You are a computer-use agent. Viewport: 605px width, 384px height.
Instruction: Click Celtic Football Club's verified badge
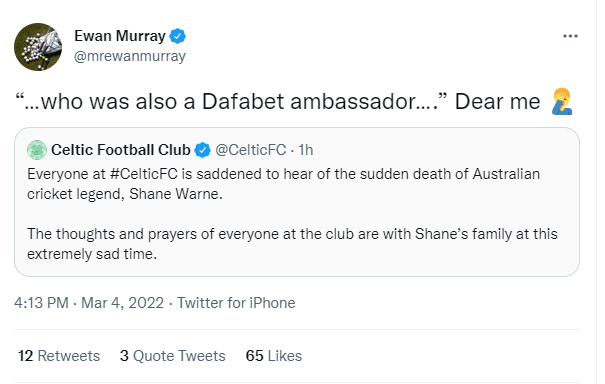point(203,150)
